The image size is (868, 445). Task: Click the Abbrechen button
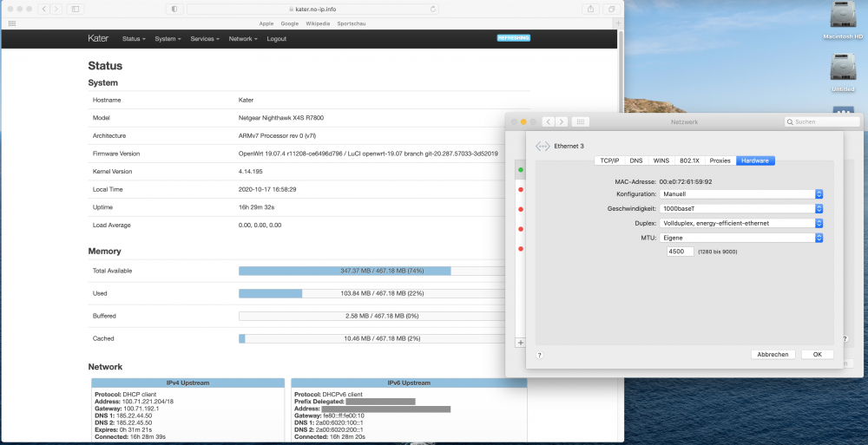click(773, 354)
